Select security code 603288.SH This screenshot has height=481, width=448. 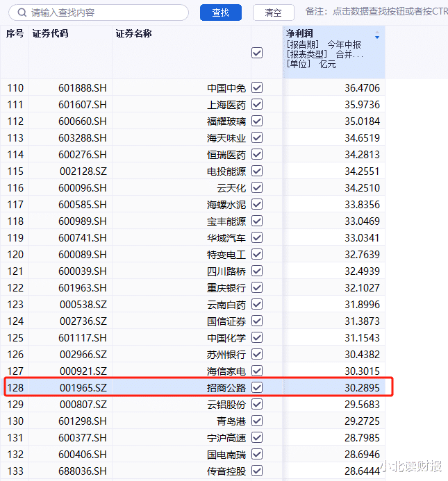pos(83,138)
